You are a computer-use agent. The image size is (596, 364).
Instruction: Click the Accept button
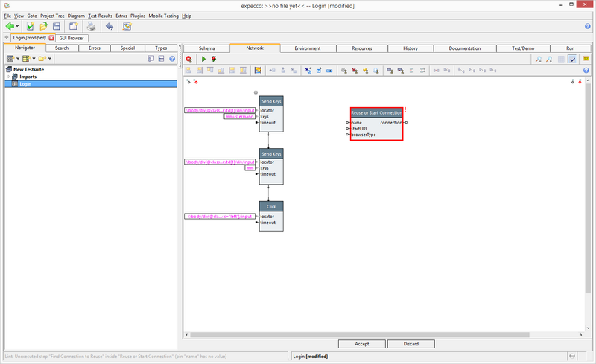pos(361,344)
